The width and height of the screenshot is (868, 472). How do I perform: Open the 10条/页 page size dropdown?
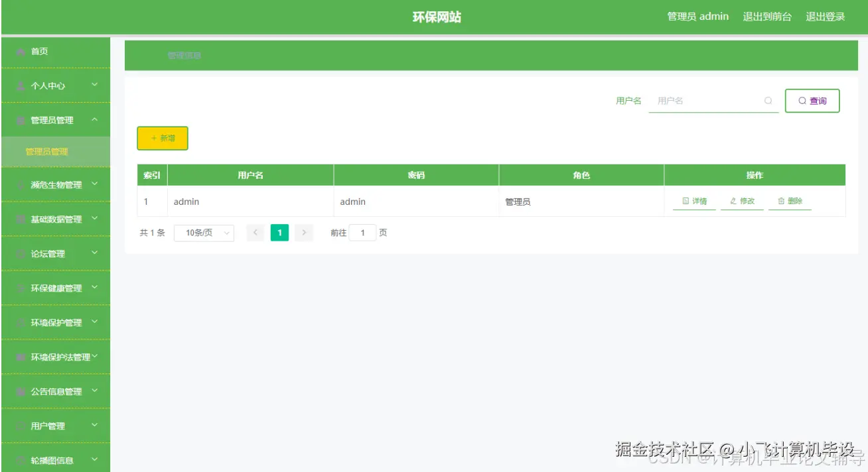click(x=204, y=233)
